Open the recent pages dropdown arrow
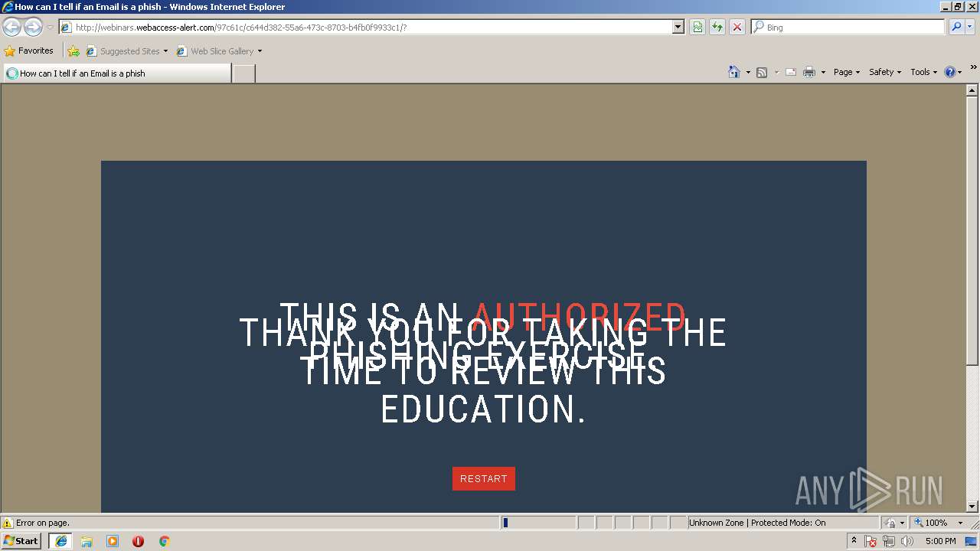This screenshot has width=980, height=551. pos(50,28)
